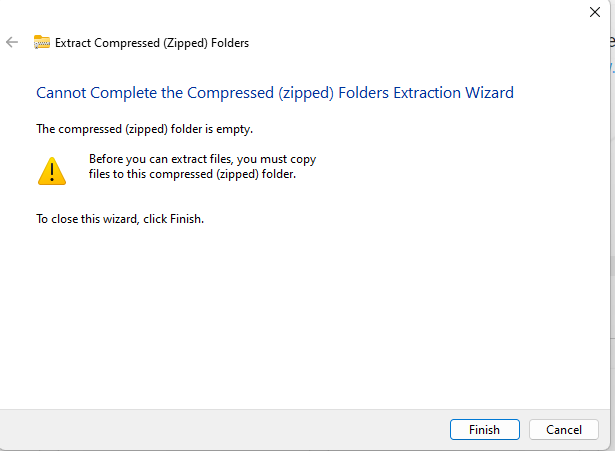Click the 'To close this wizard' instruction text

120,219
